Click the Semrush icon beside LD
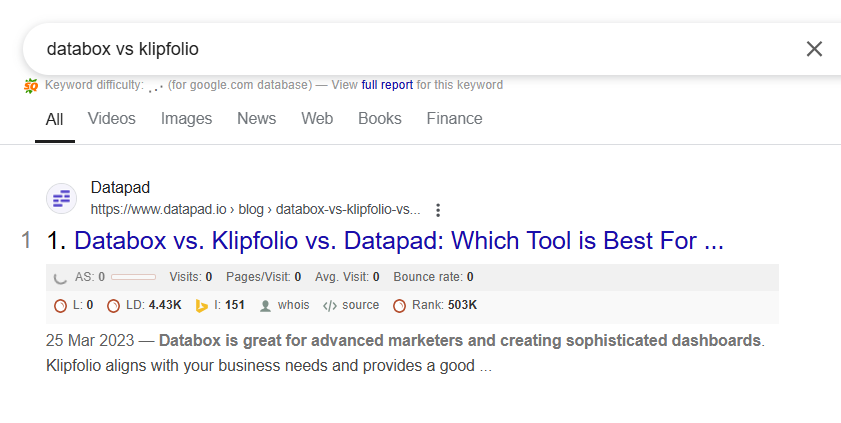 point(113,306)
